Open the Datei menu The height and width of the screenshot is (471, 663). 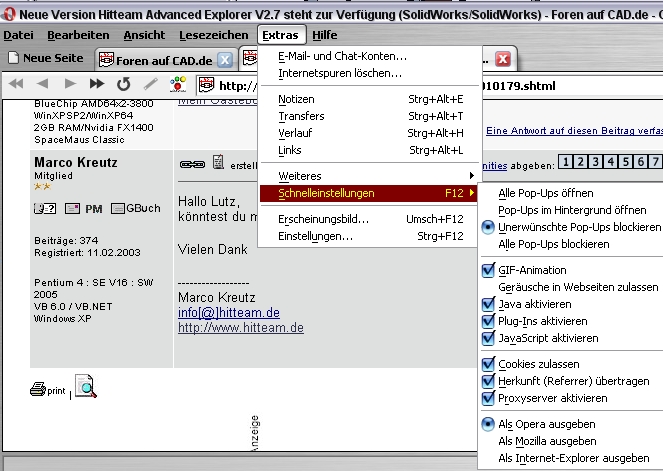[x=18, y=35]
